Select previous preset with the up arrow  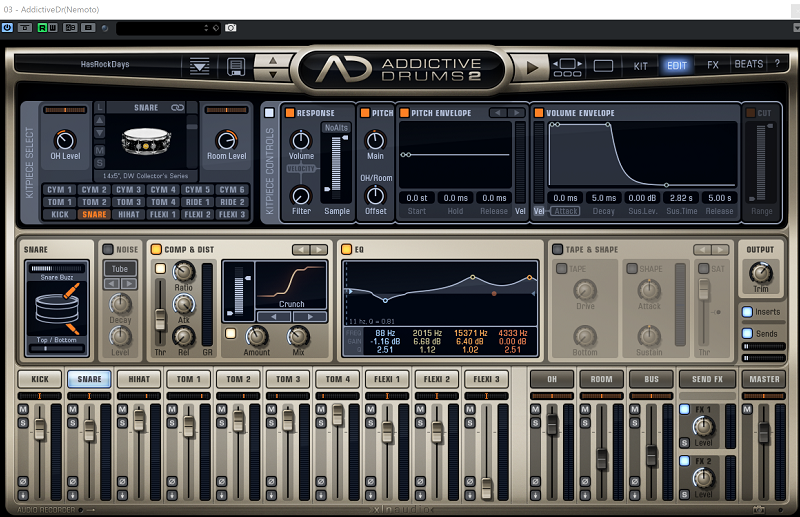[273, 60]
